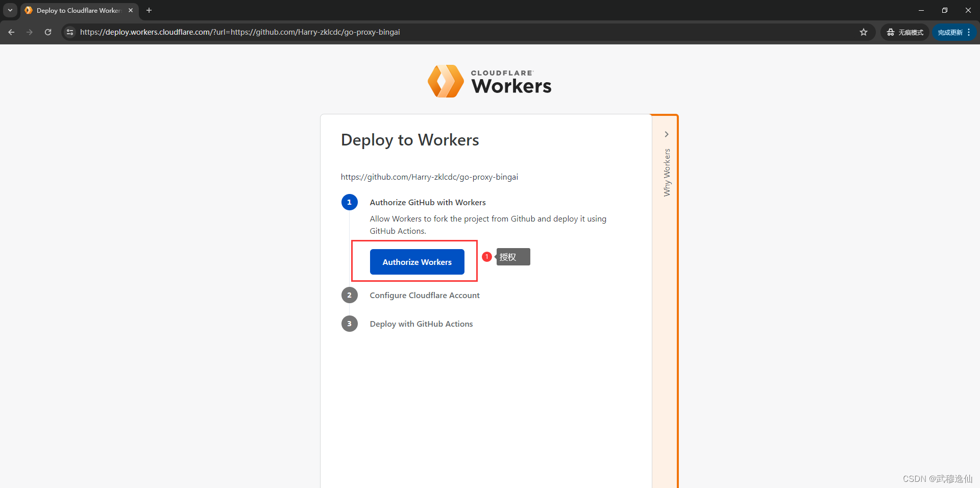
Task: Click step 3 circle Deploy with GitHub Actions
Action: tap(349, 323)
